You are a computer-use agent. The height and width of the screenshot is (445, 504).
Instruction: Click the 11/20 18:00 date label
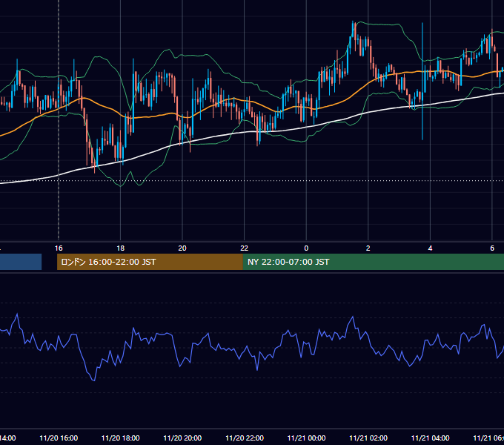[121, 438]
